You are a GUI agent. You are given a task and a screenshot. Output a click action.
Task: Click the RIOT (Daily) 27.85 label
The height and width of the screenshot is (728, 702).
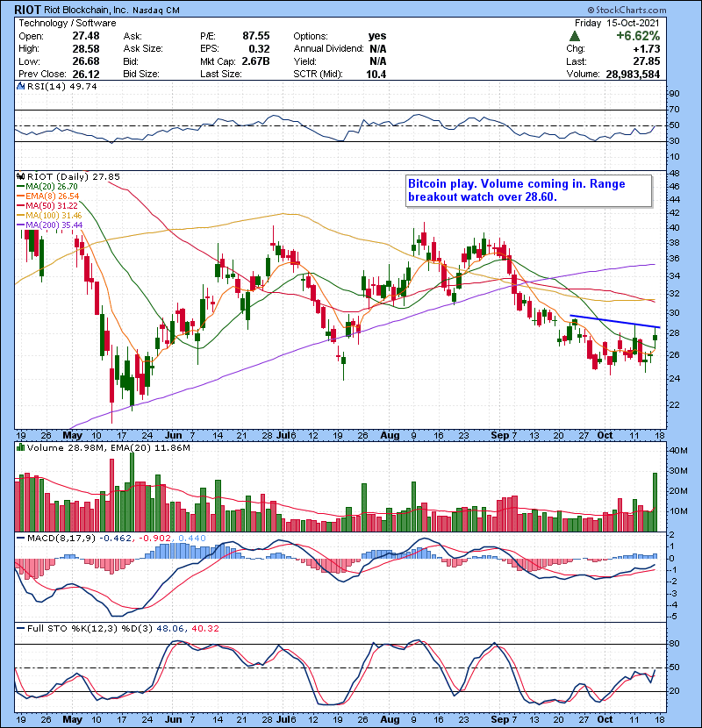tap(74, 176)
